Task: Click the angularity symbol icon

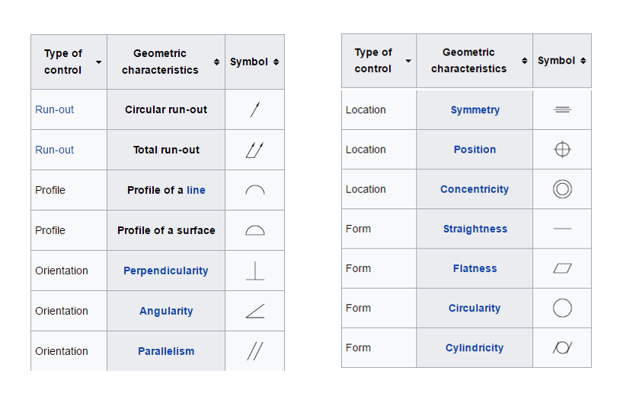Action: tap(255, 311)
